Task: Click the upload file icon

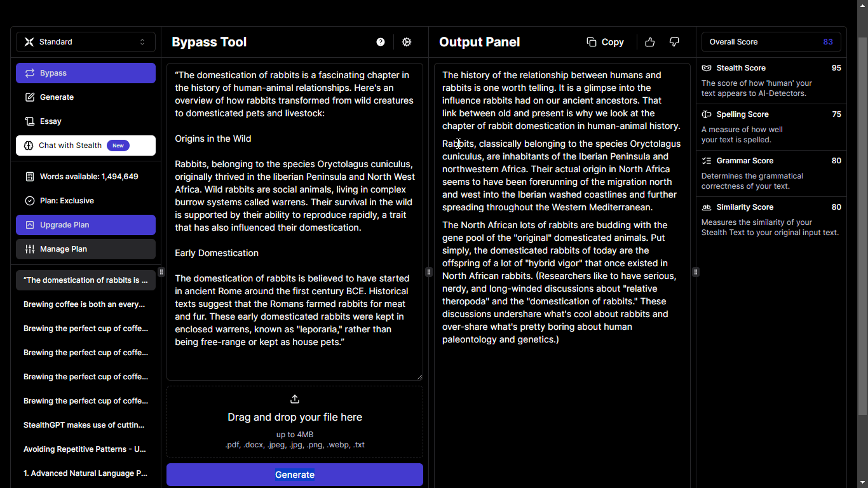Action: [x=295, y=399]
